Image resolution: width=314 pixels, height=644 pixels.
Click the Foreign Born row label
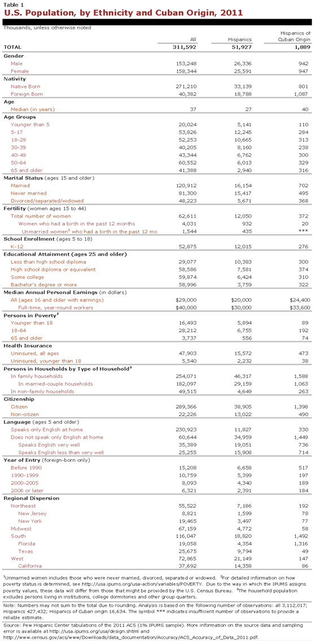click(25, 94)
